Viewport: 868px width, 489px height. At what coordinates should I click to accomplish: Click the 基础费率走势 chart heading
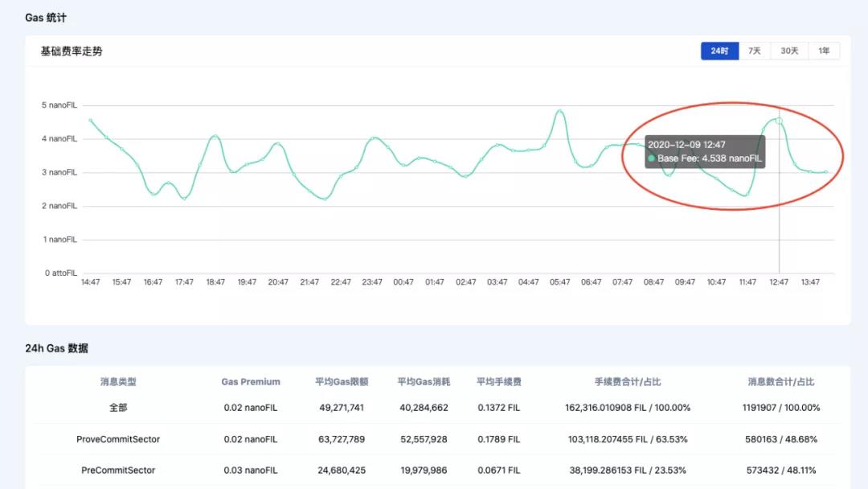[x=71, y=50]
